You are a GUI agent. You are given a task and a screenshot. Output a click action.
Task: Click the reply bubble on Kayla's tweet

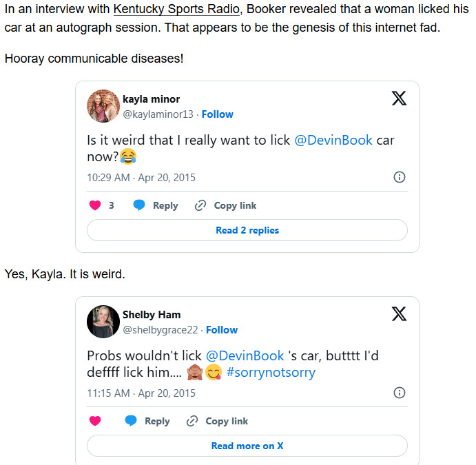coord(139,205)
